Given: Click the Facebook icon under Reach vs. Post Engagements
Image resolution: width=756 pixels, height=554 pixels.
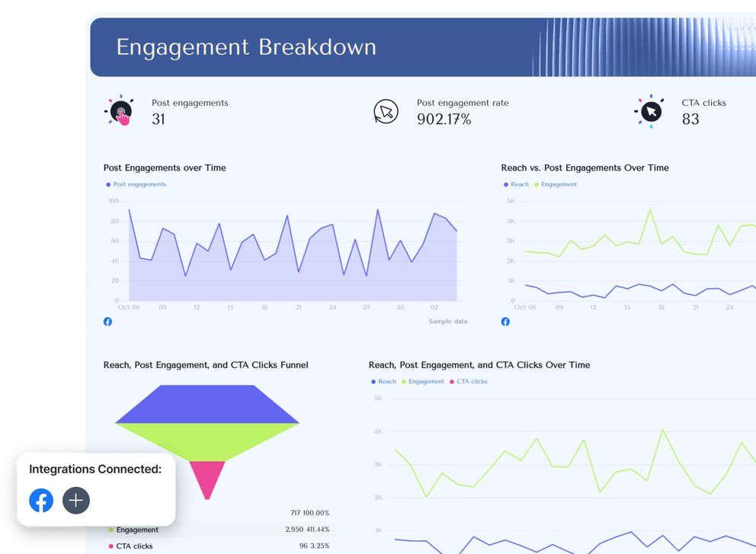Looking at the screenshot, I should point(505,322).
